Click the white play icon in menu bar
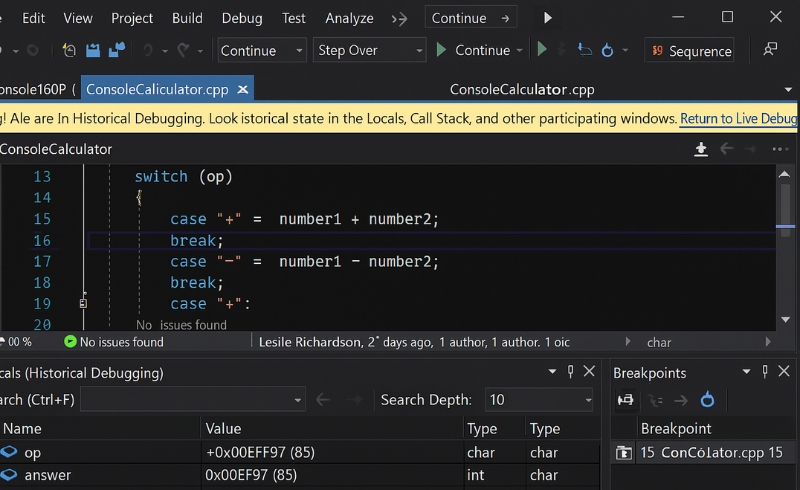Image resolution: width=800 pixels, height=490 pixels. [x=547, y=18]
